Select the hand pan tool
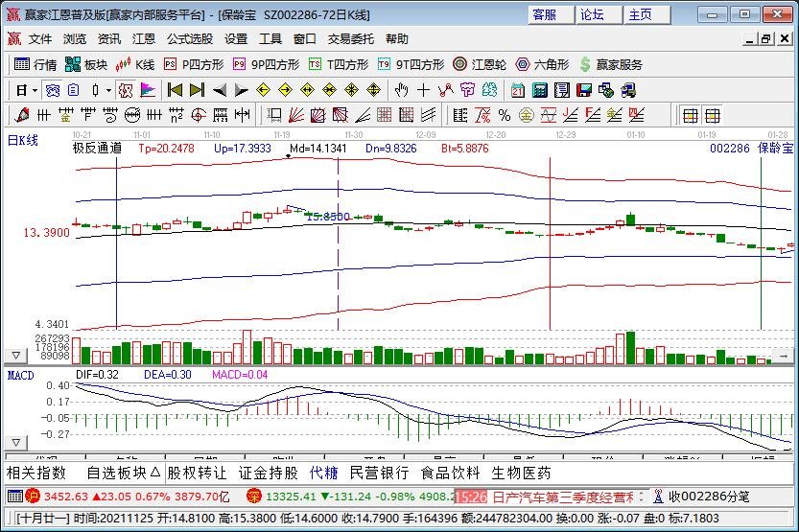 [402, 91]
